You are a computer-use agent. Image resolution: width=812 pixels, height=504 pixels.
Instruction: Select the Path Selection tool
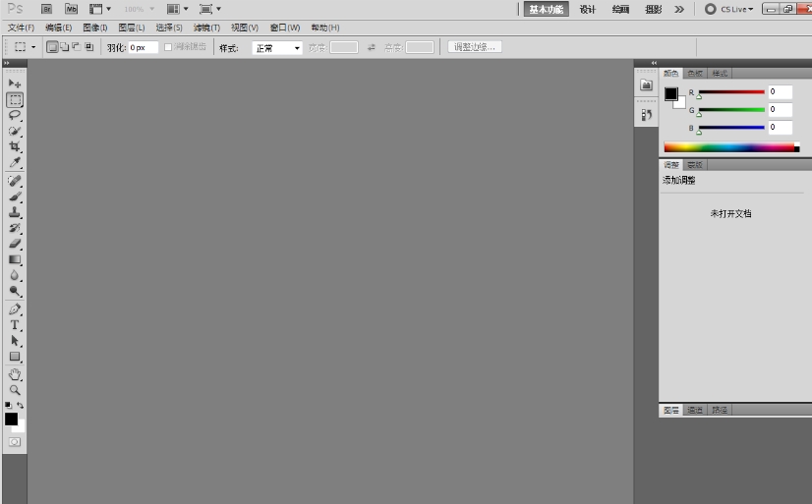pos(15,341)
